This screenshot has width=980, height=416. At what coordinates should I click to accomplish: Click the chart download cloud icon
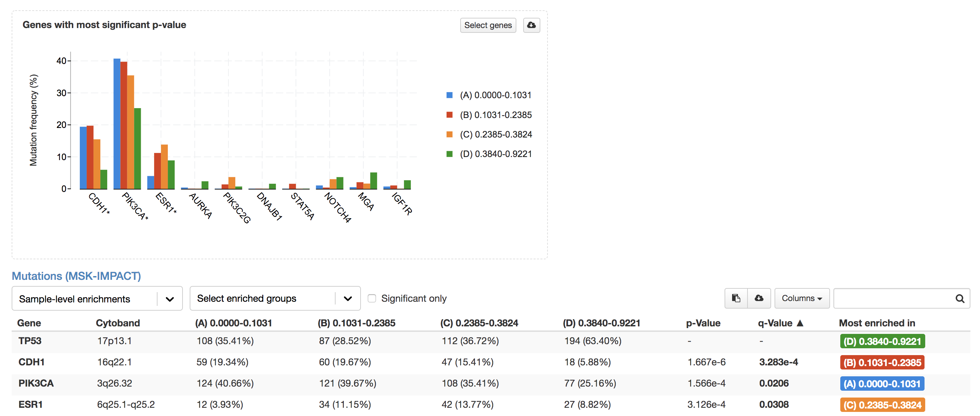(531, 25)
